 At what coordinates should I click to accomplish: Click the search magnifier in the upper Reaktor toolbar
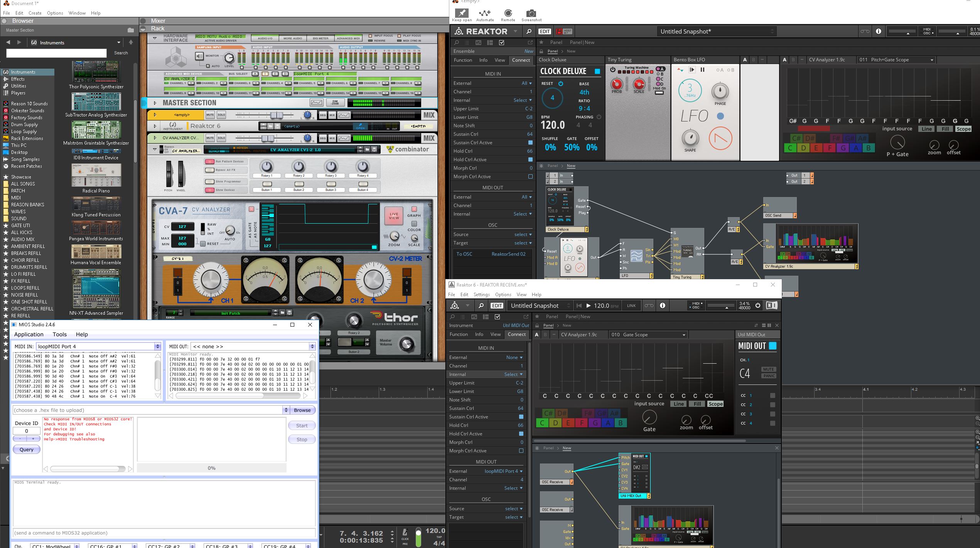(x=529, y=31)
